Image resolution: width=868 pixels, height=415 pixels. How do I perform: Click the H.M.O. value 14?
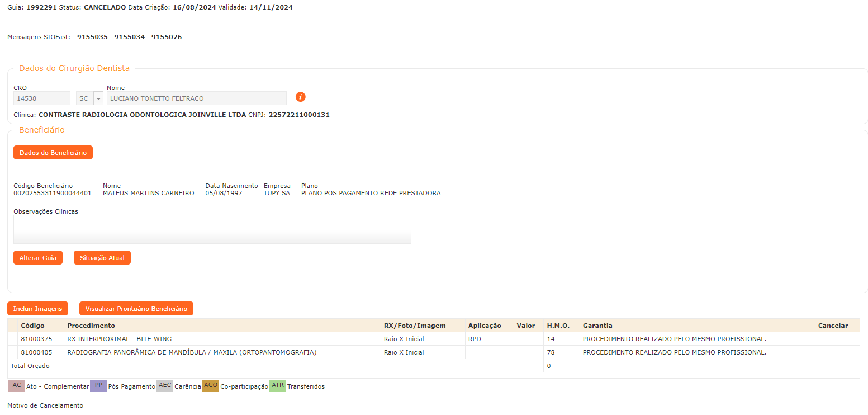coord(551,339)
